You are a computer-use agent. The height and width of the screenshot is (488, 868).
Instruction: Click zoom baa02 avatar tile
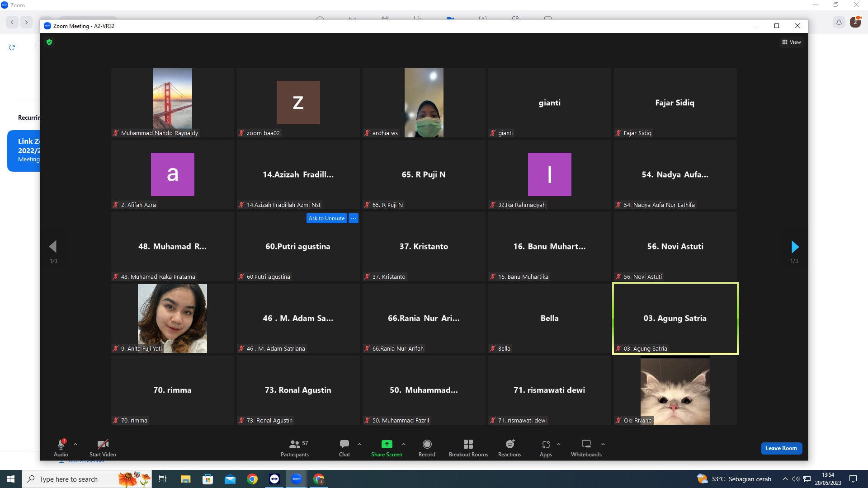tap(298, 103)
